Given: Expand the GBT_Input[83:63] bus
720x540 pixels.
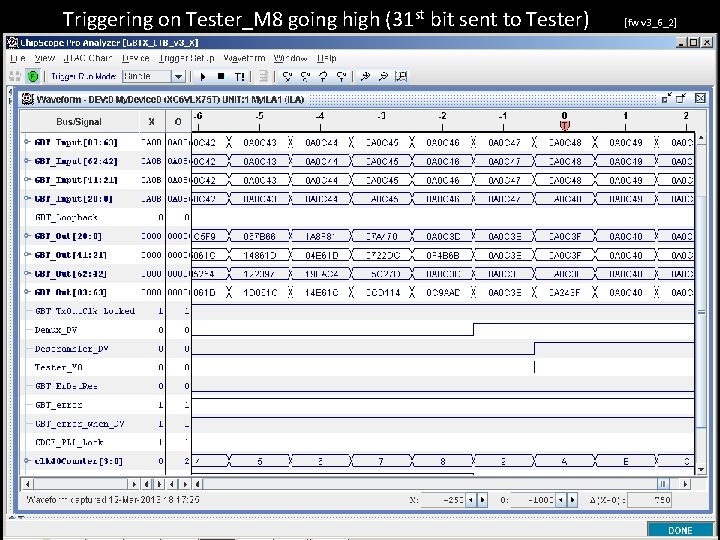Looking at the screenshot, I should click(27, 142).
